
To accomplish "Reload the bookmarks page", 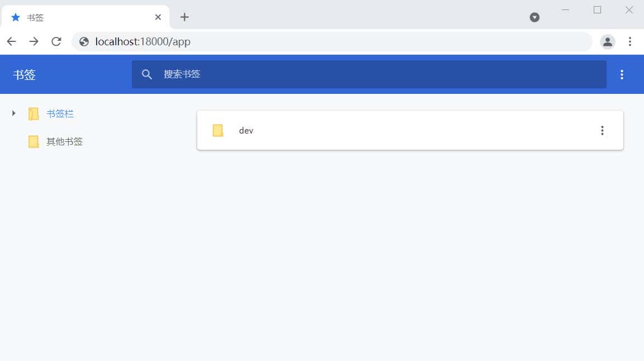I will (56, 41).
